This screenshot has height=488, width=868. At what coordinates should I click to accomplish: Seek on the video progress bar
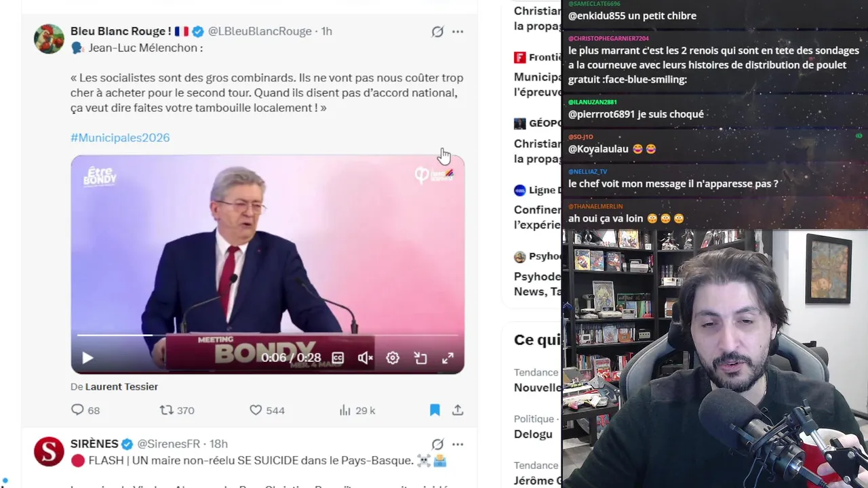pyautogui.click(x=267, y=335)
